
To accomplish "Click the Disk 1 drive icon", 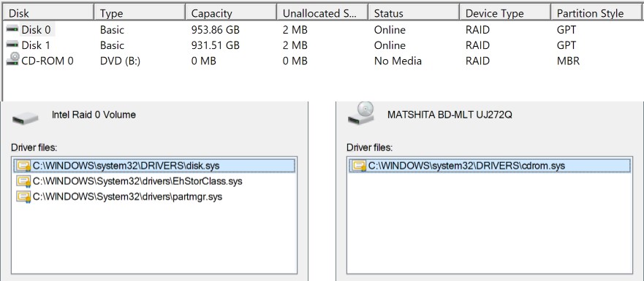I will tap(12, 45).
